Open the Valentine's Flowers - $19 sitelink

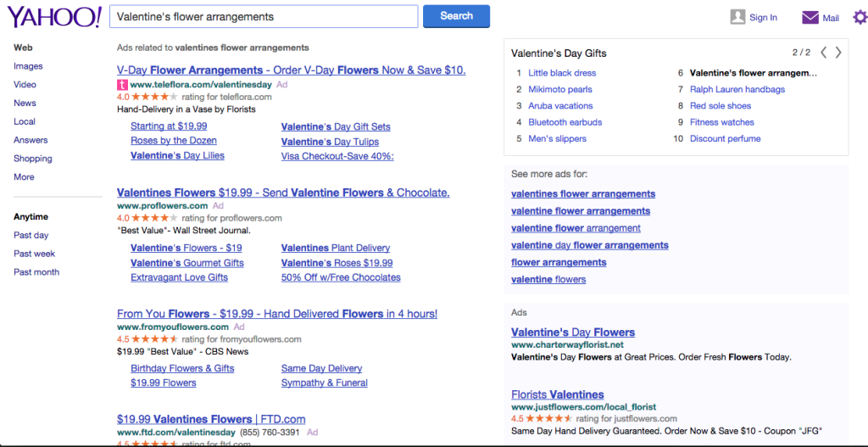186,249
